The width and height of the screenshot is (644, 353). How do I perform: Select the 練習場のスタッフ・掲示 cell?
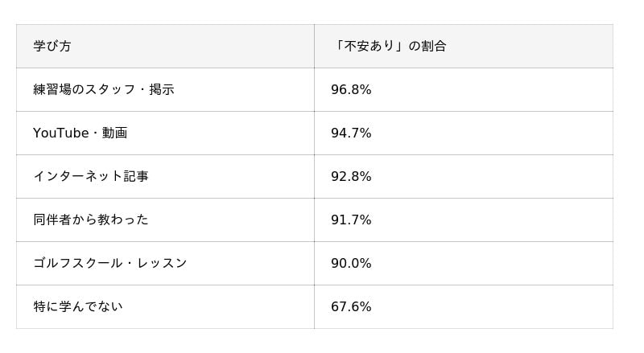point(103,90)
